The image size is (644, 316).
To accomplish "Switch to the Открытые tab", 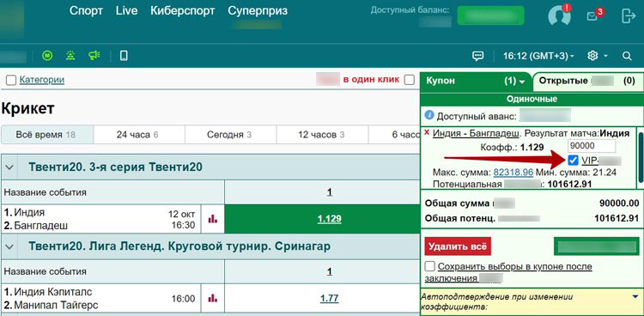I will [587, 81].
